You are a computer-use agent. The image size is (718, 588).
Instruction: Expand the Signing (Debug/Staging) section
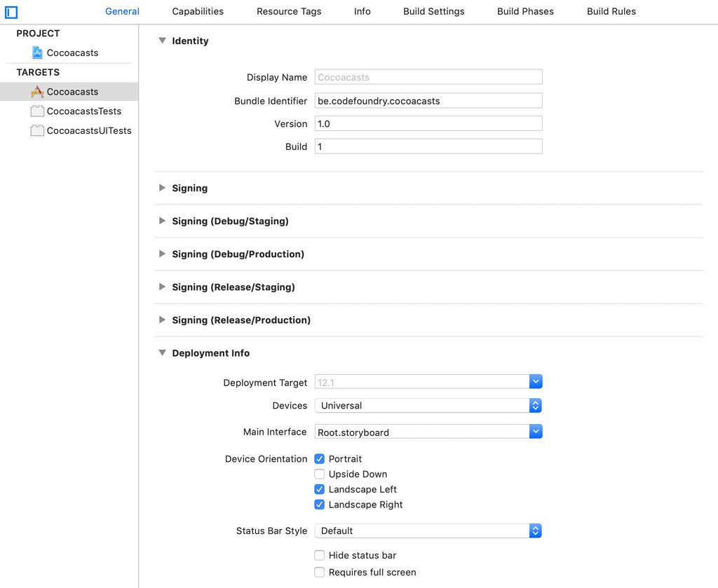(x=162, y=221)
